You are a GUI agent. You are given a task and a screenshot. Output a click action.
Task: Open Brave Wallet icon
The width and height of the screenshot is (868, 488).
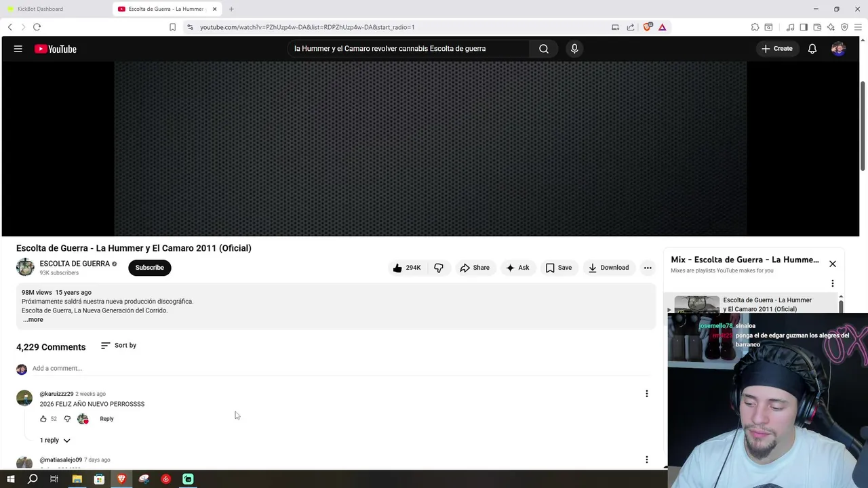tap(817, 27)
